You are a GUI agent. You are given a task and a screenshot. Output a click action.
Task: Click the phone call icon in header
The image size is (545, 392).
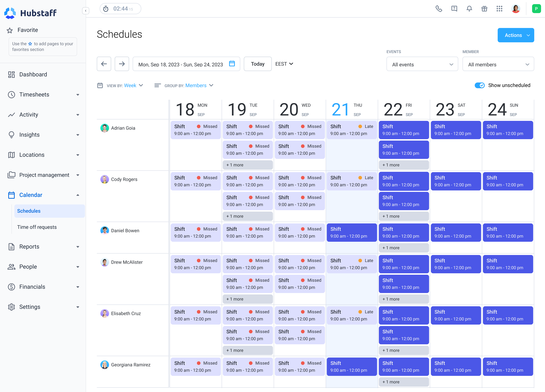(x=439, y=9)
